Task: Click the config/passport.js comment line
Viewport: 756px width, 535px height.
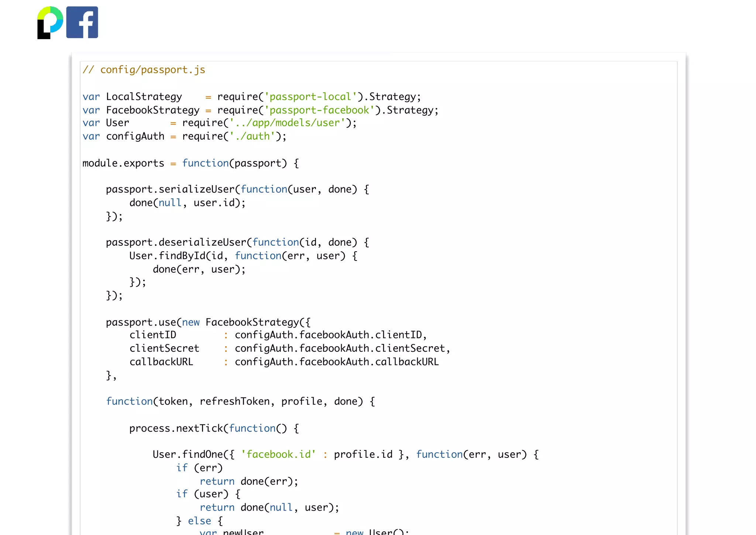Action: pos(144,70)
